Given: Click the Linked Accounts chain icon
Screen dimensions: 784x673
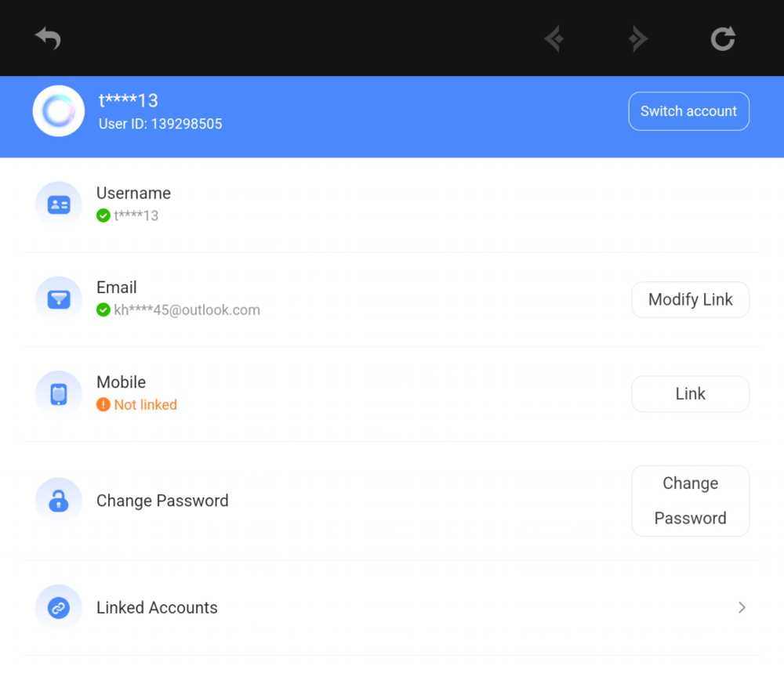Looking at the screenshot, I should [59, 608].
